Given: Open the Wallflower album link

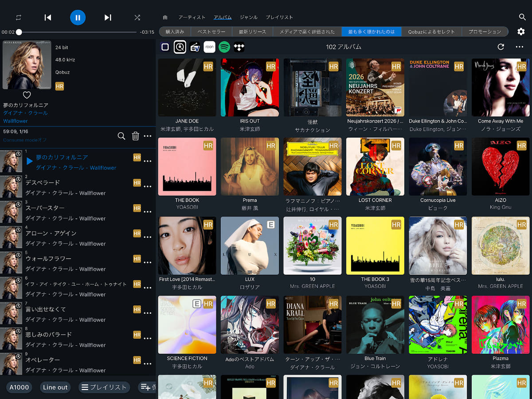Looking at the screenshot, I should [x=16, y=121].
